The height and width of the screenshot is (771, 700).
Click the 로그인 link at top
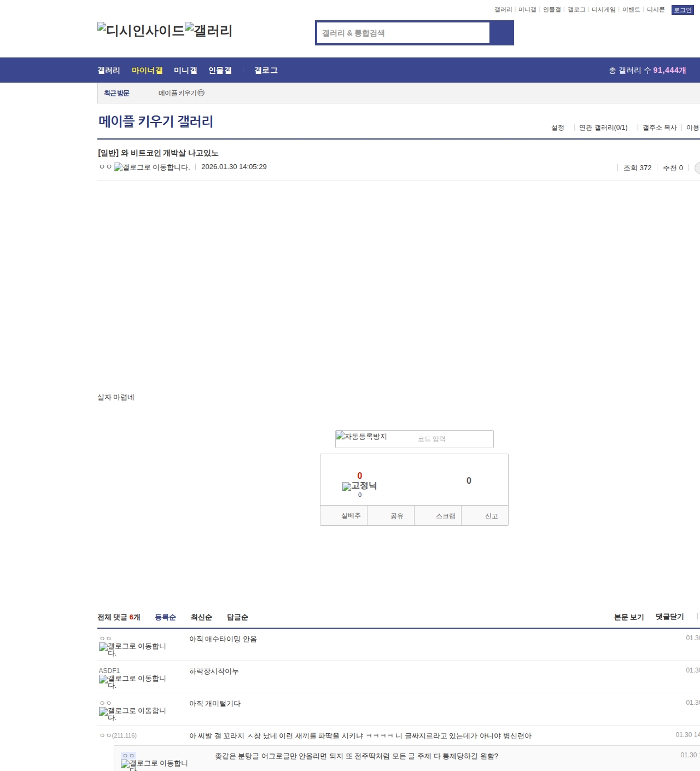click(682, 10)
